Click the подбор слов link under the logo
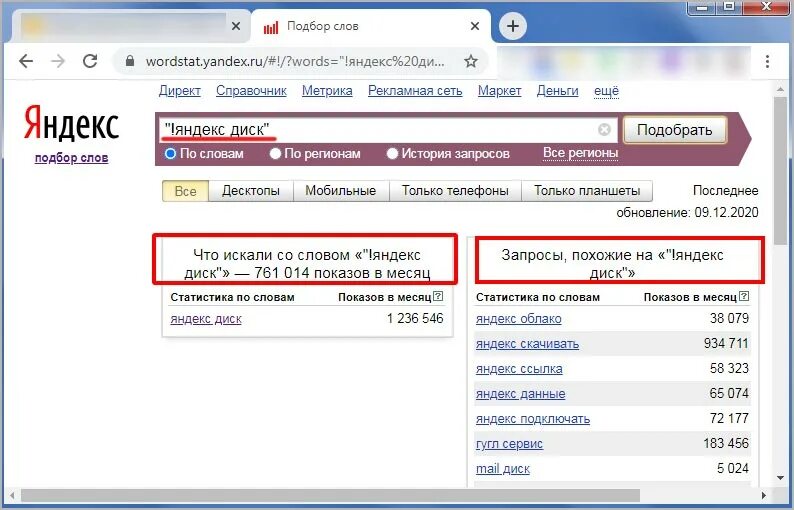 point(71,158)
